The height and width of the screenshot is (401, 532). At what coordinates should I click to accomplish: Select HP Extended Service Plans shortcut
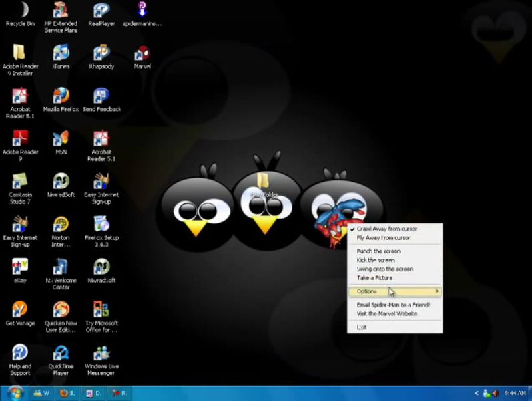tap(61, 17)
